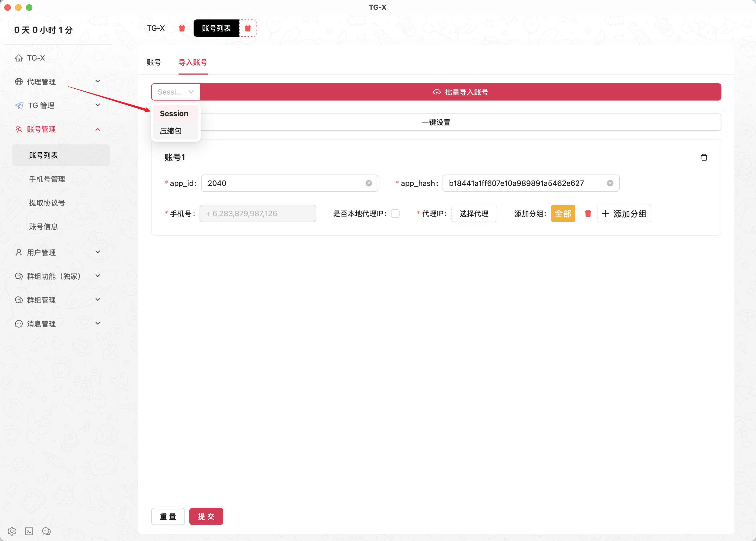Viewport: 756px width, 541px height.
Task: Toggle the 是否本地代理IP checkbox
Action: click(395, 213)
